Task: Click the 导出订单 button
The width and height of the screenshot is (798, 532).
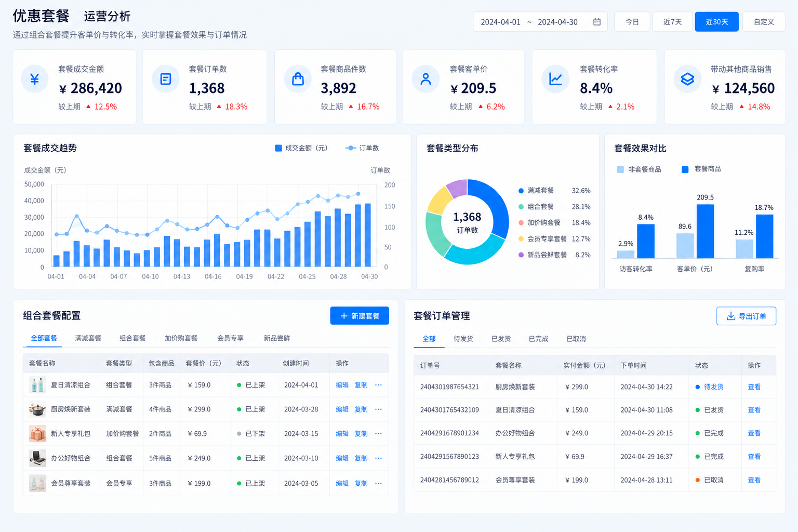Action: pos(746,316)
